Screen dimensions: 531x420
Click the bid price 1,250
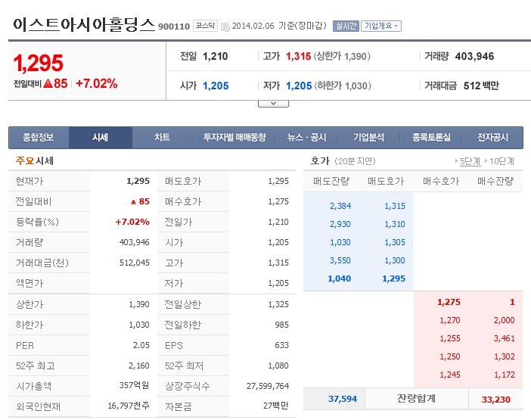coord(450,356)
